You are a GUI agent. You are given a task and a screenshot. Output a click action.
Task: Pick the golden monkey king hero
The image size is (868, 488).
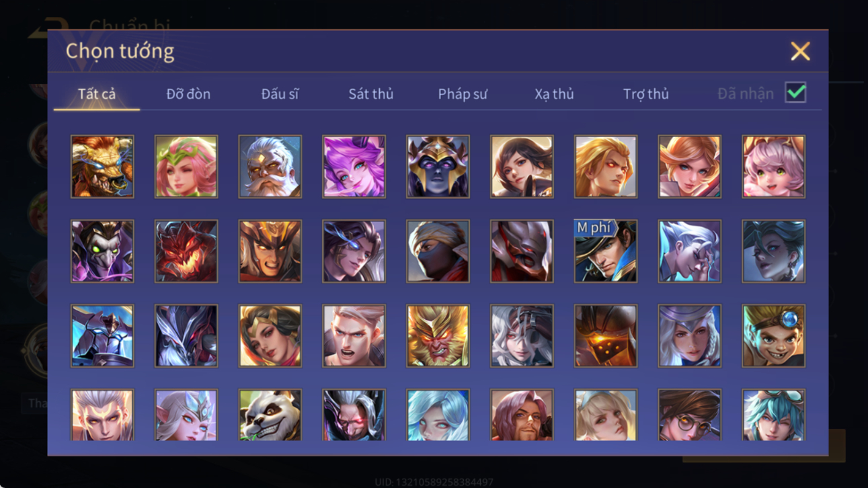coord(438,336)
